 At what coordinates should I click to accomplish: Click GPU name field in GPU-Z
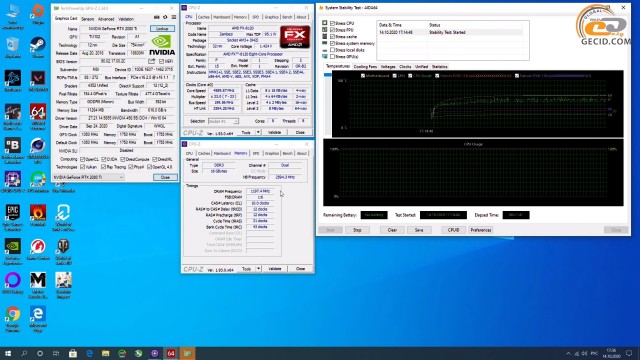[114, 29]
